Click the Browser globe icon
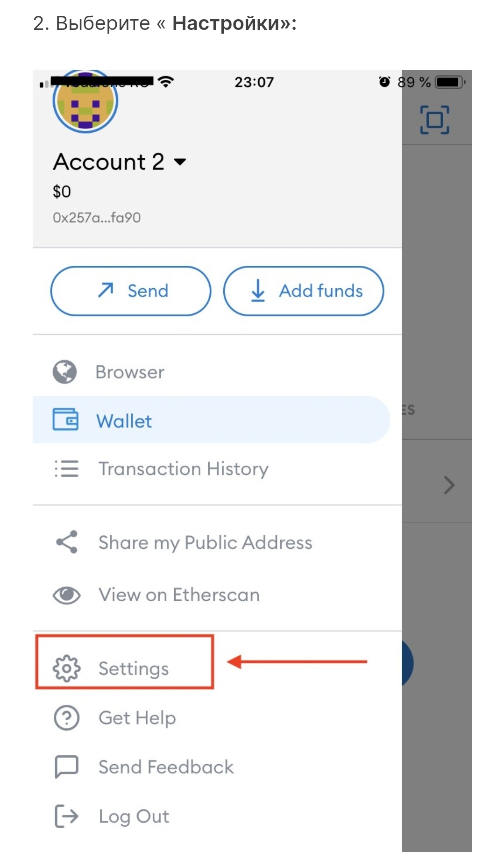The image size is (504, 866). coord(64,372)
